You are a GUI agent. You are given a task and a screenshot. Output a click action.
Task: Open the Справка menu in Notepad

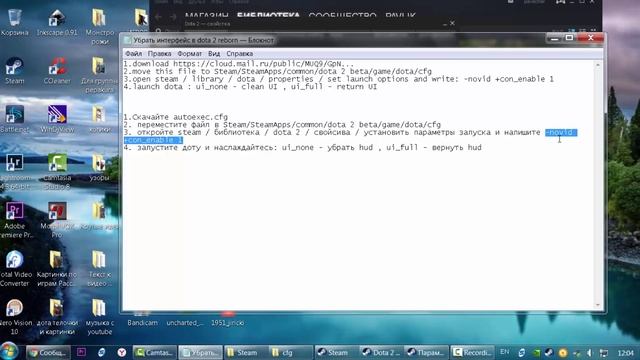click(x=239, y=53)
